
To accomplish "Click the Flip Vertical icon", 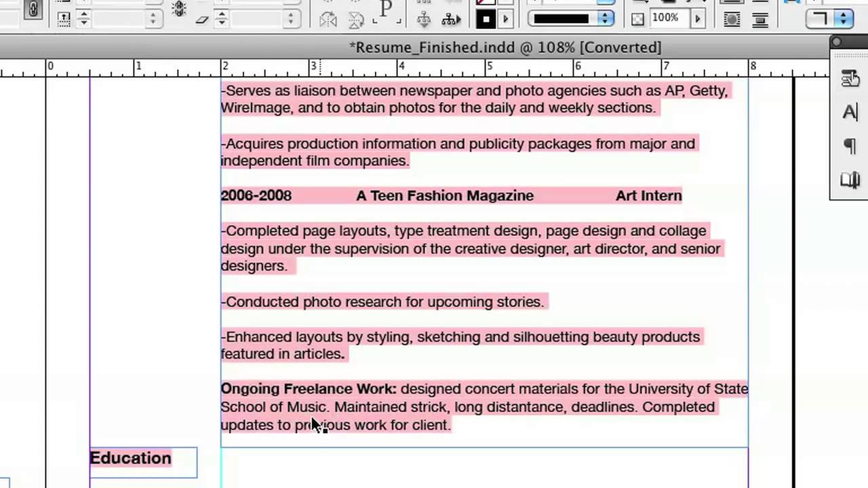I will (357, 20).
